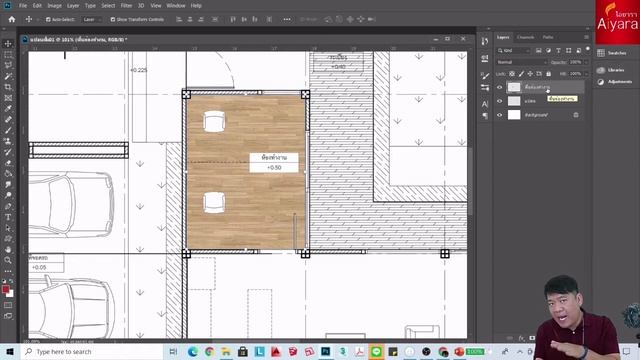Select the History Brush tool
The image size is (640, 360).
[x=8, y=152]
